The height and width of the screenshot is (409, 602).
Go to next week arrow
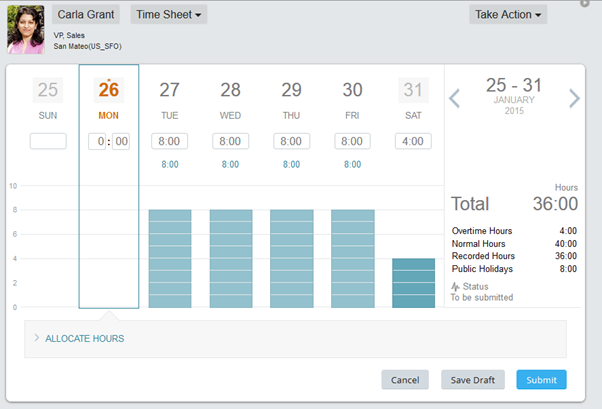pos(574,98)
